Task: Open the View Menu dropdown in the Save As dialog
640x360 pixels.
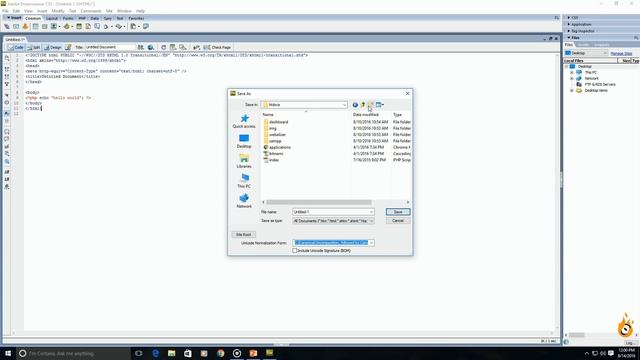Action: point(380,105)
